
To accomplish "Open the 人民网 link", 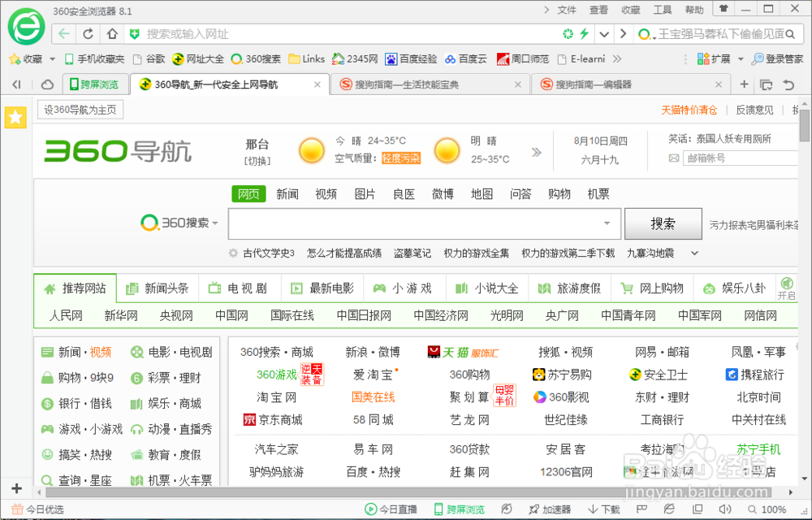I will 66,315.
